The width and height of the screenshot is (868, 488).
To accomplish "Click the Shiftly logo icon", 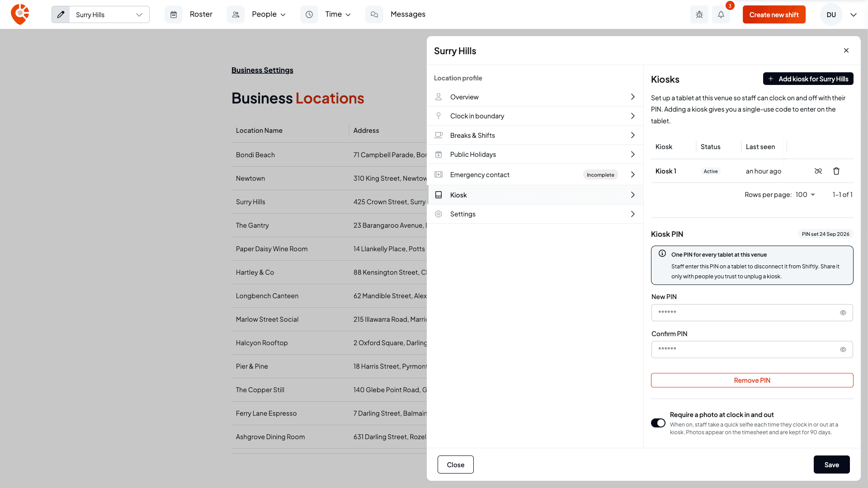I will pos(20,14).
